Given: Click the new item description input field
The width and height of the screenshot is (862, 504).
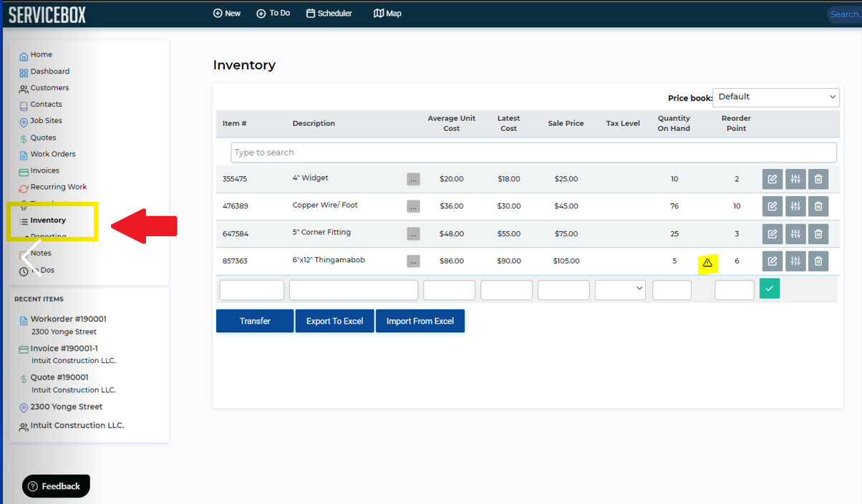Looking at the screenshot, I should pyautogui.click(x=354, y=290).
